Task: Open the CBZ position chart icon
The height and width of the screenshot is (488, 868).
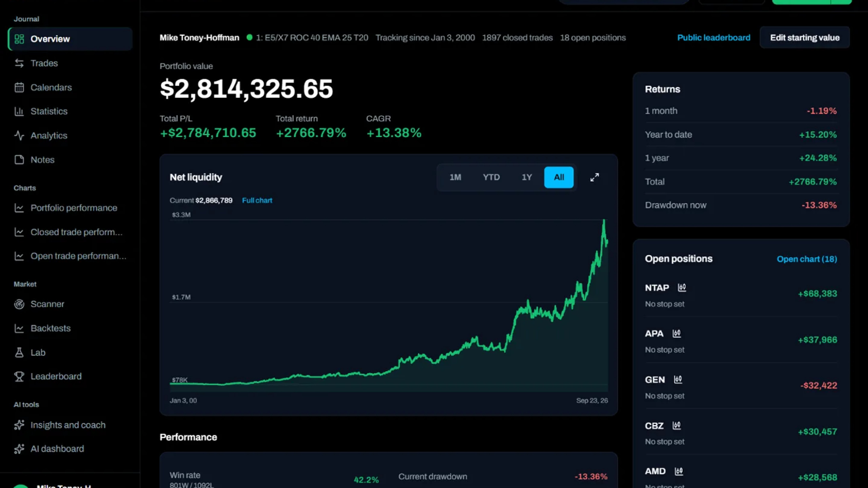Action: 676,426
